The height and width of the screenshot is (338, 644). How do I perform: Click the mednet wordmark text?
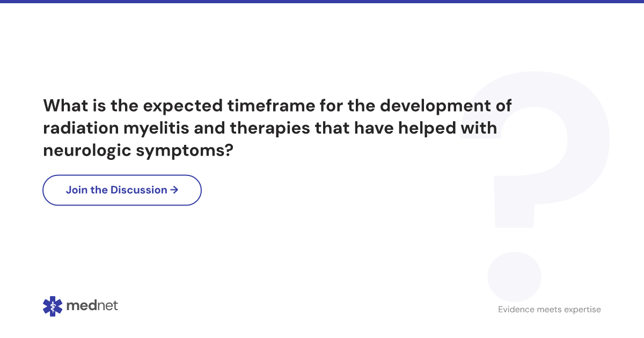pyautogui.click(x=92, y=306)
